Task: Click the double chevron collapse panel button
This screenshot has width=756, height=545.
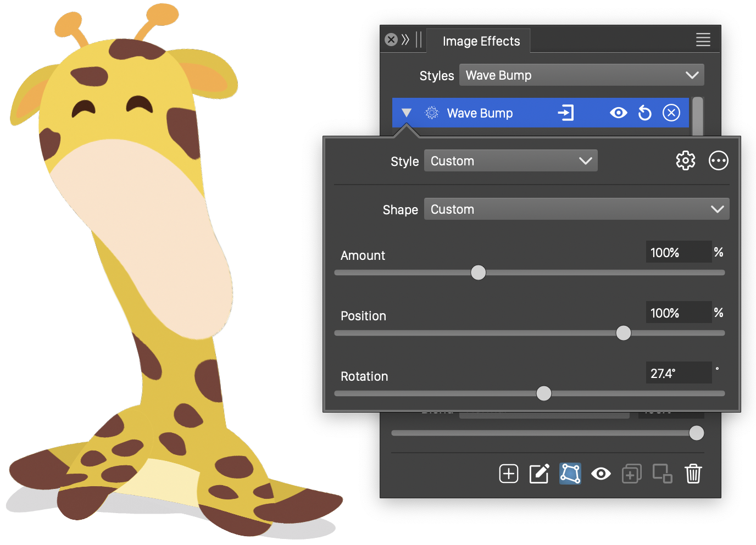Action: tap(405, 40)
